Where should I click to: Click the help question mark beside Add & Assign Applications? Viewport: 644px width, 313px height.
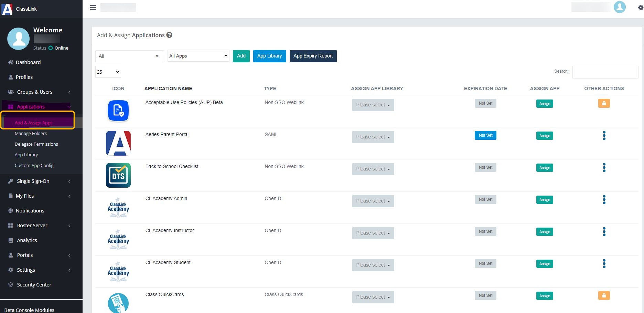point(169,35)
